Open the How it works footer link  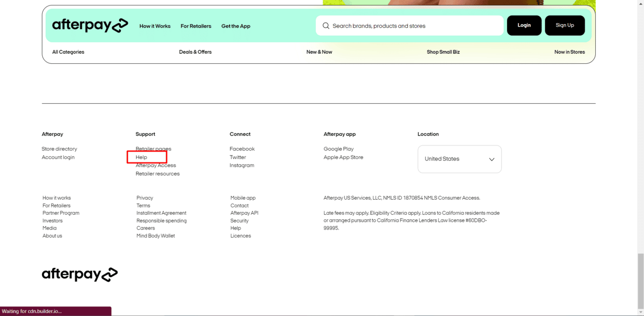pyautogui.click(x=57, y=198)
